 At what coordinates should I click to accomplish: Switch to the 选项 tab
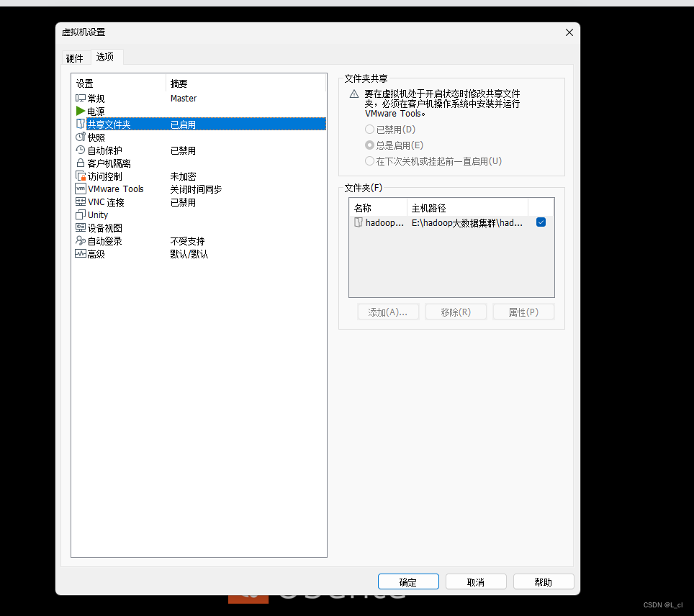click(x=105, y=57)
